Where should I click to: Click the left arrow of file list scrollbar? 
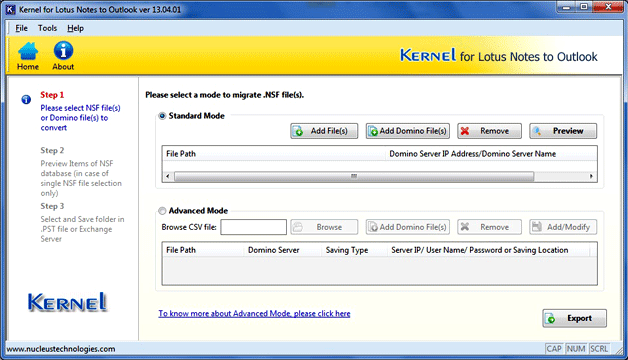click(167, 176)
